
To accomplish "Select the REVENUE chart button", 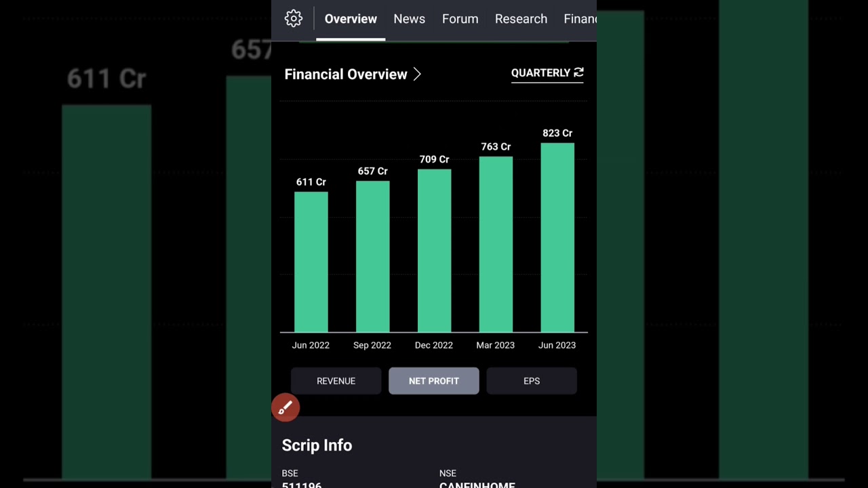I will [336, 381].
